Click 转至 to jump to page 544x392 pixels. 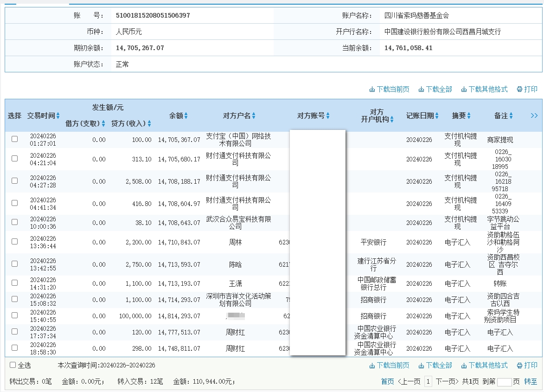531,382
